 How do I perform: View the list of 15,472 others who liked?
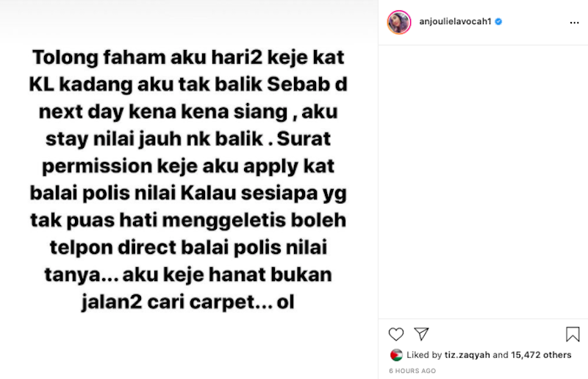click(x=541, y=355)
